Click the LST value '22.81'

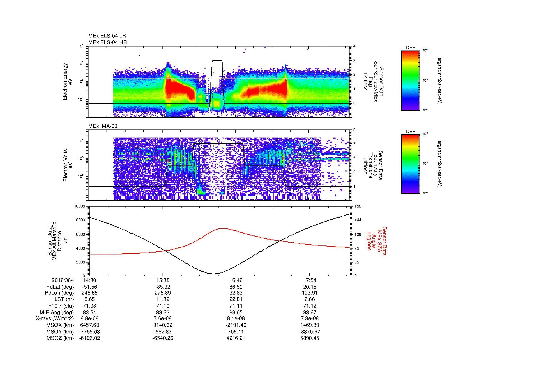pyautogui.click(x=236, y=300)
